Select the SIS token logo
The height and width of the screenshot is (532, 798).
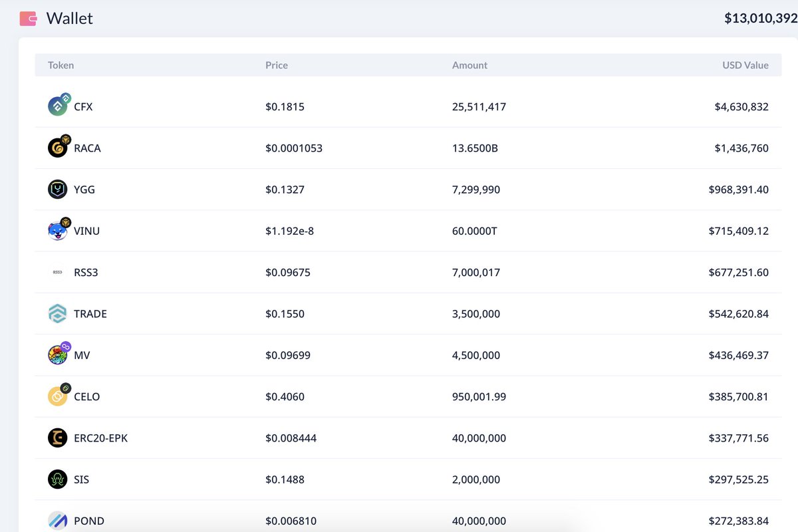[x=57, y=479]
